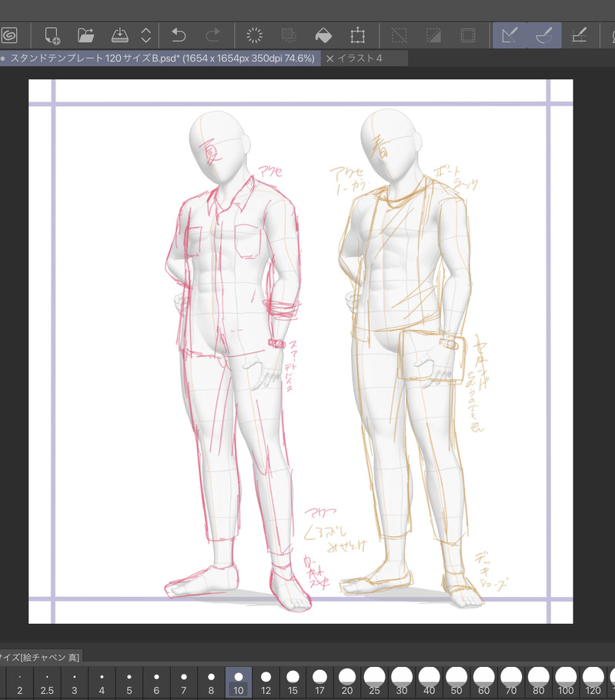This screenshot has width=615, height=700.
Task: Pick brush size 40
Action: pos(429,682)
